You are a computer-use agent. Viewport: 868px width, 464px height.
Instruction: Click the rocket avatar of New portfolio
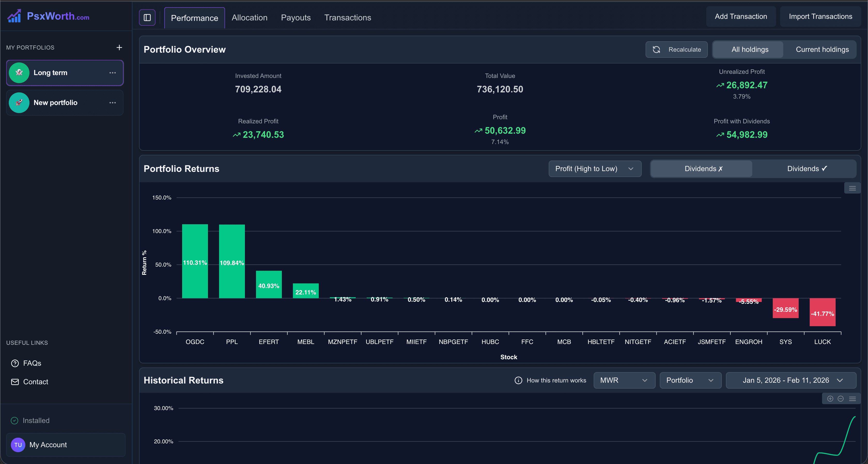click(19, 103)
